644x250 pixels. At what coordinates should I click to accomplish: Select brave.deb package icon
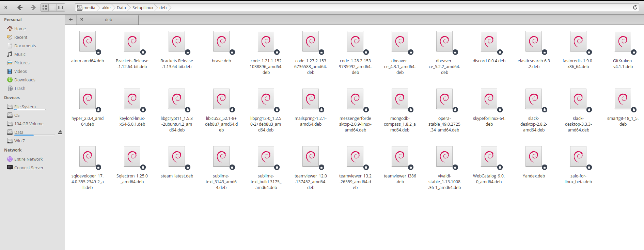pyautogui.click(x=221, y=42)
